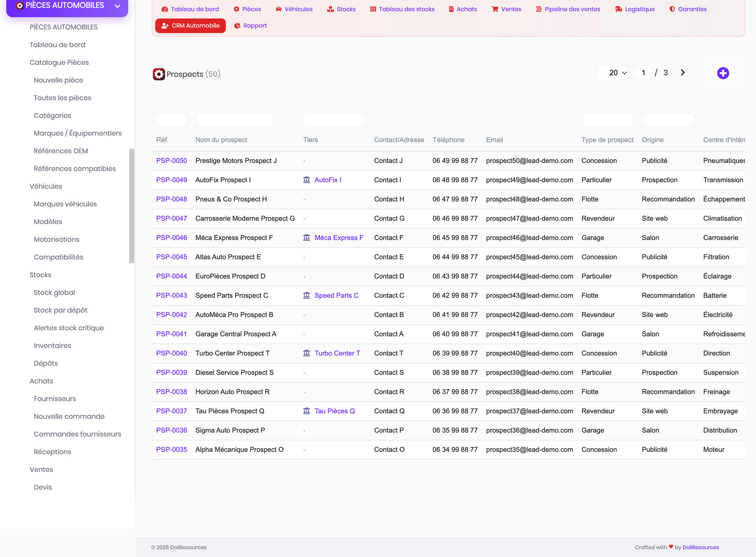Click the Type de prospect filter field
Screen dimensions: 756x557
[607, 120]
